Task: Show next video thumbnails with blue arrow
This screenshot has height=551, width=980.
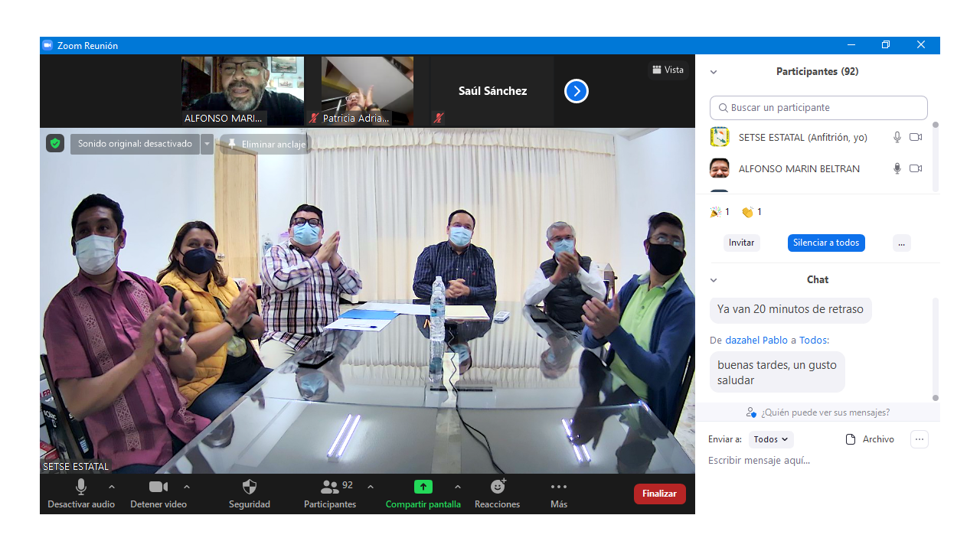Action: tap(577, 91)
